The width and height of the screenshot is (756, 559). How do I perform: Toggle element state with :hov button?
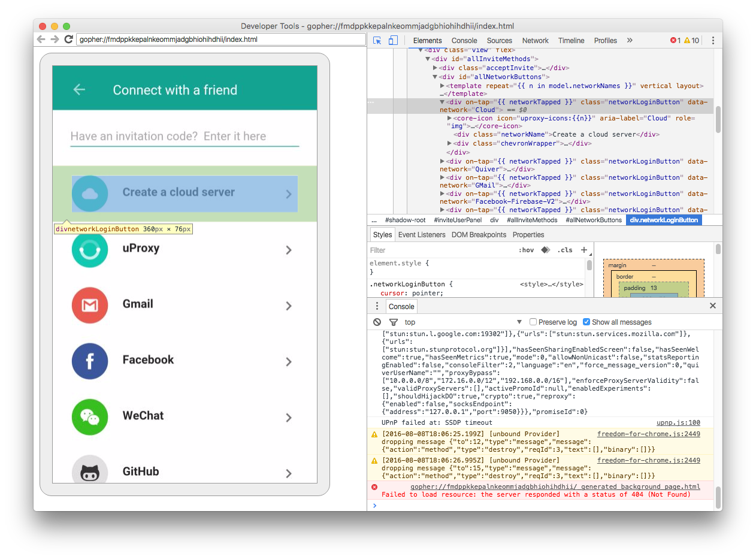(x=527, y=249)
